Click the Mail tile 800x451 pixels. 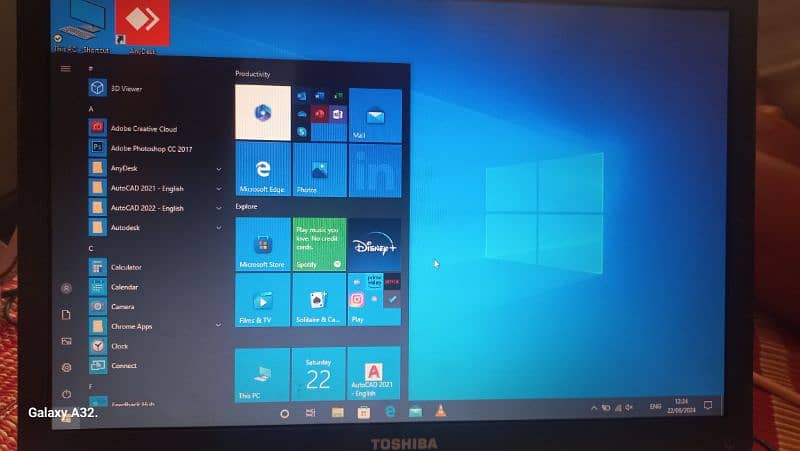click(375, 115)
